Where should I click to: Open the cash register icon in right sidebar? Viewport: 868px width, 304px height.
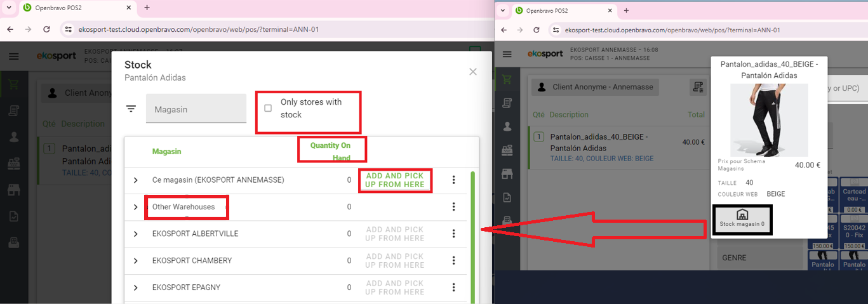(507, 150)
